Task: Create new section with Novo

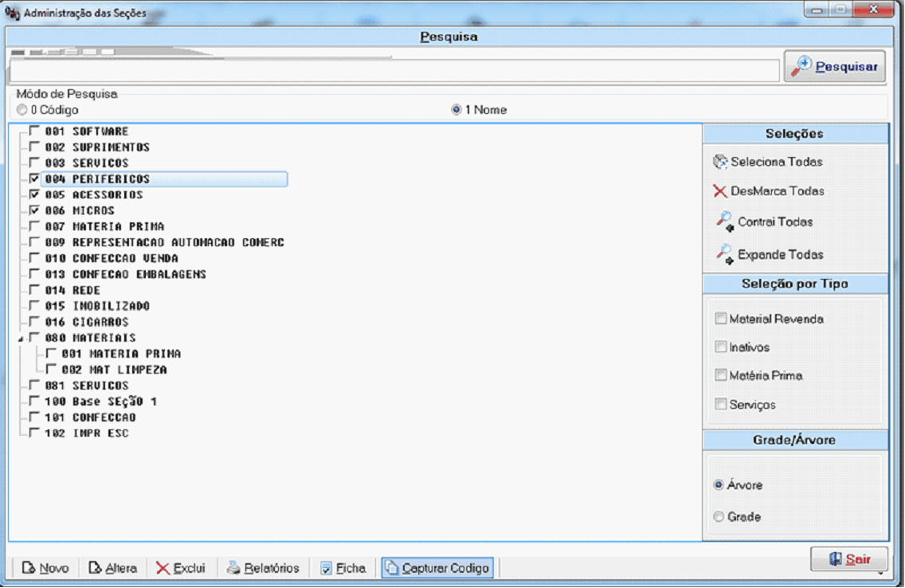Action: pyautogui.click(x=45, y=568)
